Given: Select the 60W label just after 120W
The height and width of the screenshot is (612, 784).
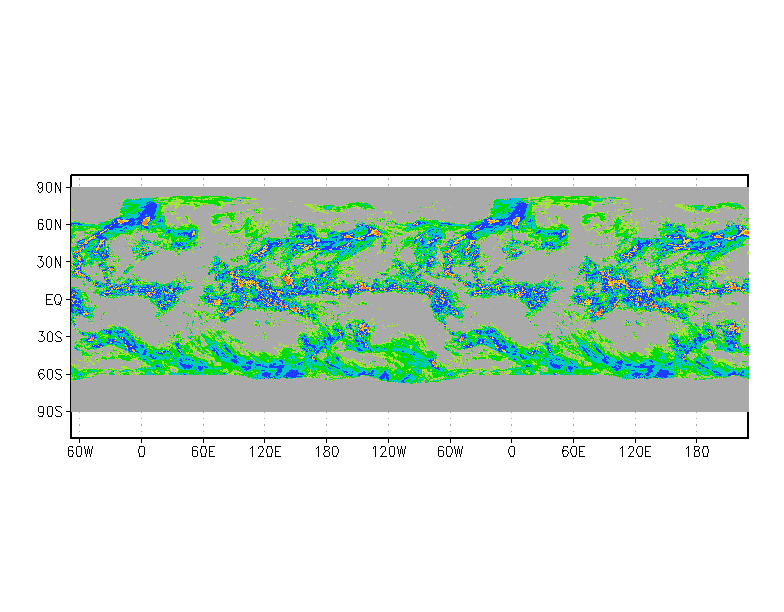Looking at the screenshot, I should pyautogui.click(x=450, y=452).
